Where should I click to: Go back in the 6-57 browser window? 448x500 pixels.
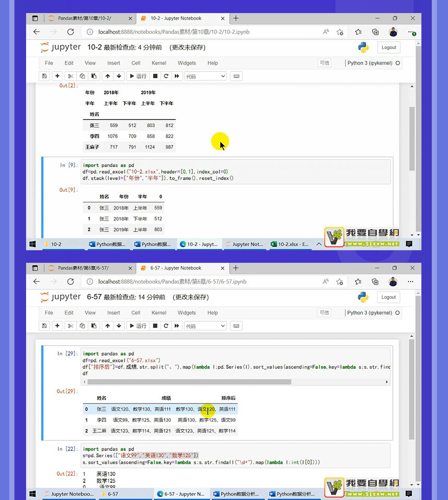point(36,282)
